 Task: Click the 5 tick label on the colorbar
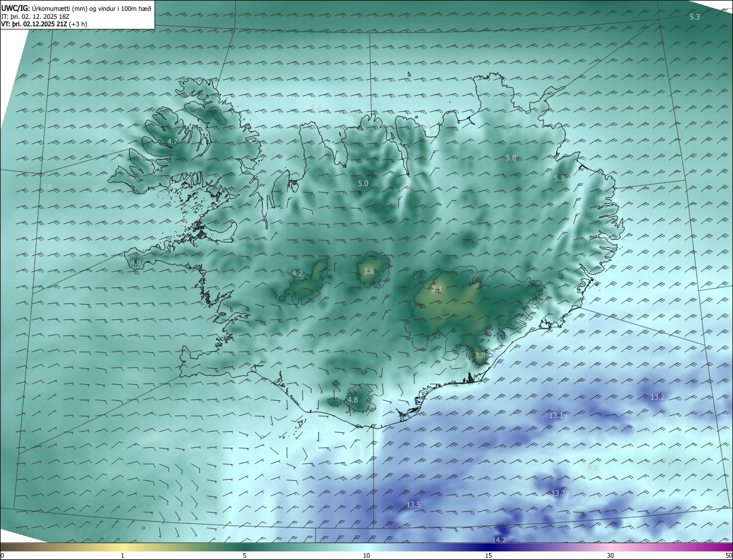[x=245, y=555]
